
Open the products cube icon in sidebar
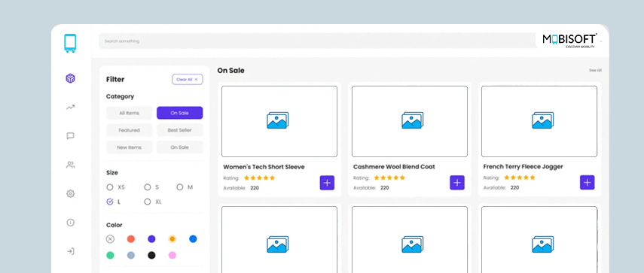[70, 78]
